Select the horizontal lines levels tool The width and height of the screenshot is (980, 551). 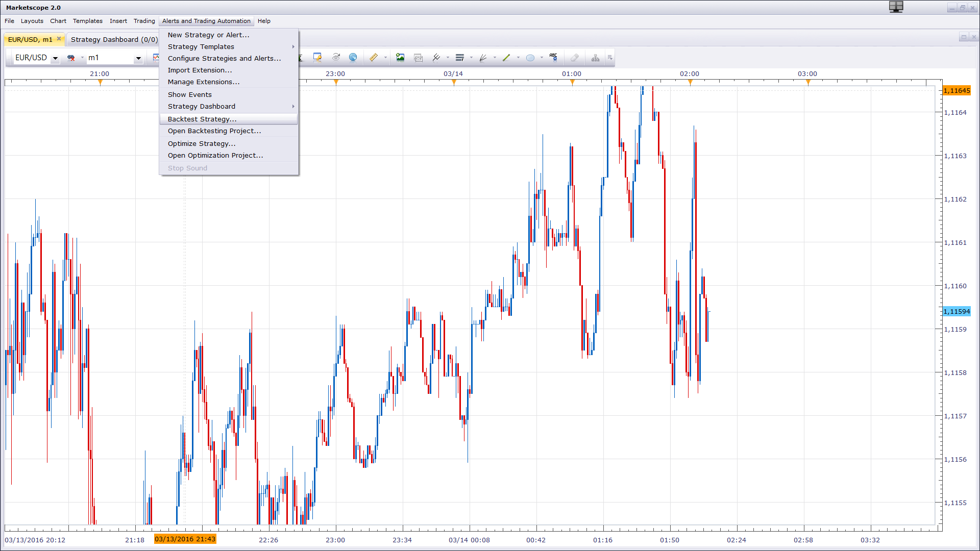tap(460, 58)
